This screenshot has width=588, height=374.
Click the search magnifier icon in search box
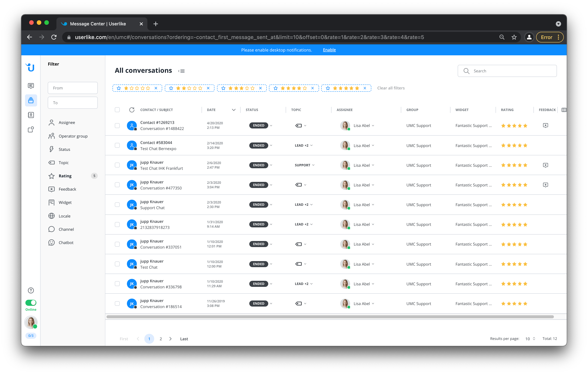pos(466,71)
